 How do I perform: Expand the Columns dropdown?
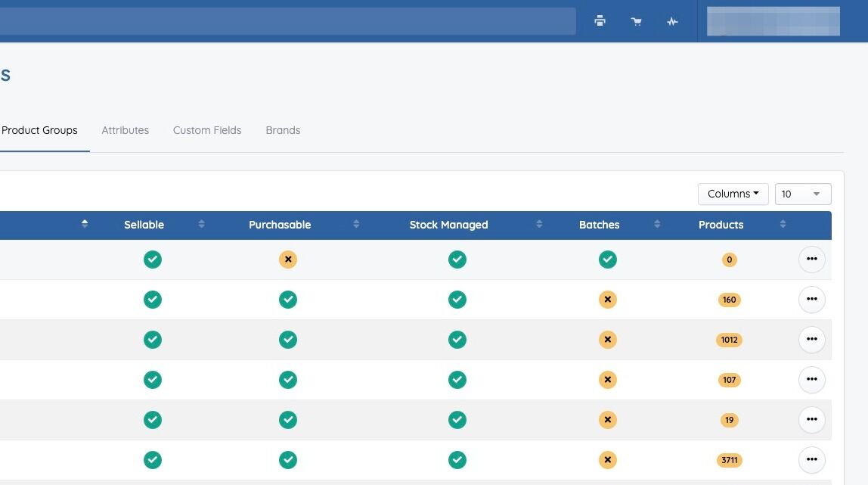pos(733,194)
